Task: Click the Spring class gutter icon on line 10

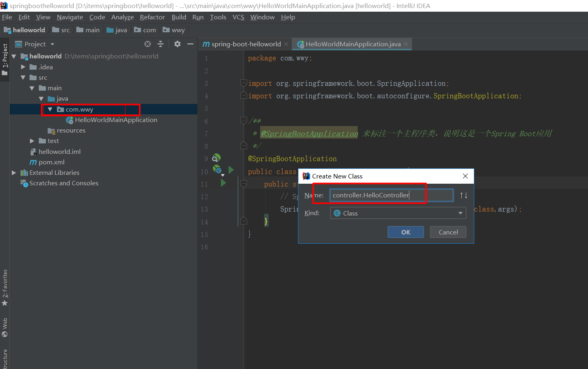Action: [217, 170]
